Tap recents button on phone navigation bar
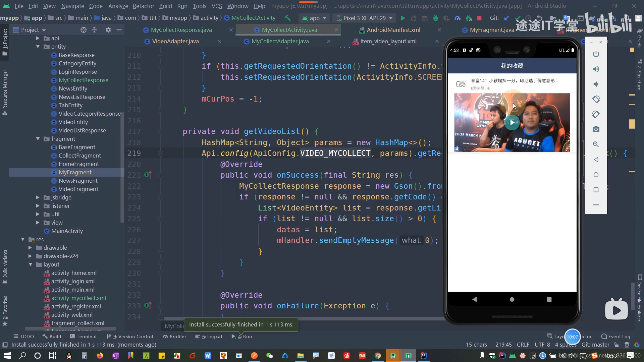 [549, 299]
